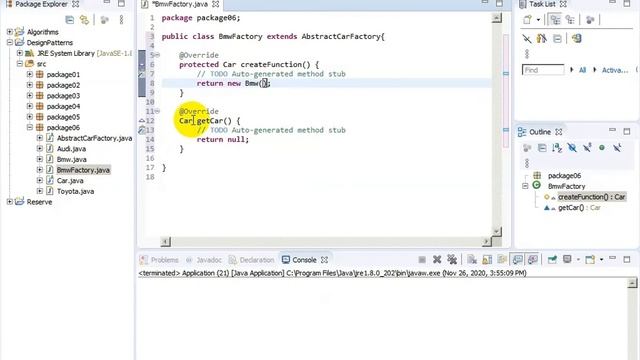Open Display Selected Console dropdown arrow
640x360 pixels.
[578, 260]
